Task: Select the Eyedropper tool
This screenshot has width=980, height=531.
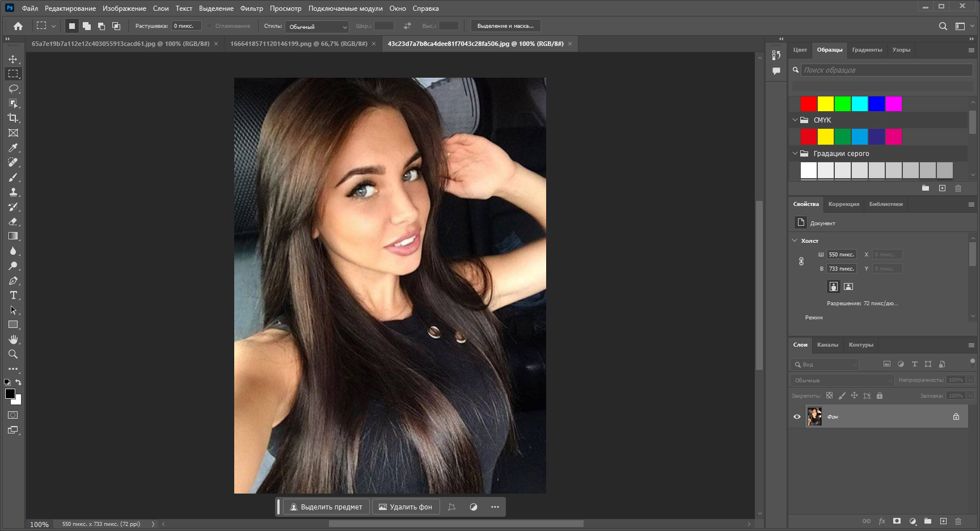Action: pos(13,147)
